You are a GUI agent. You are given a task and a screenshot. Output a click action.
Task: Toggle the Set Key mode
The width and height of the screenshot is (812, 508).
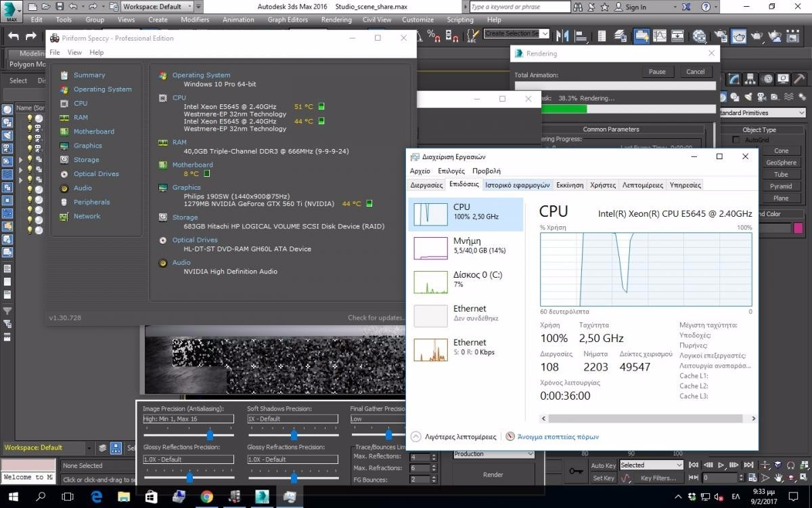[x=603, y=478]
